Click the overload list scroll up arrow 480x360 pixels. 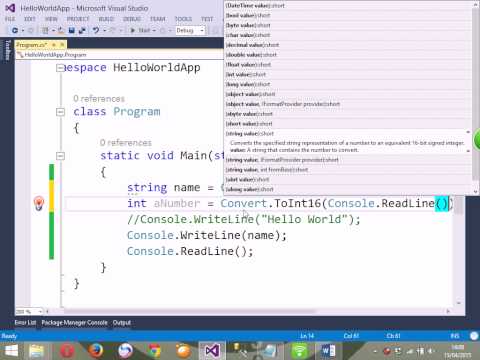pyautogui.click(x=475, y=5)
